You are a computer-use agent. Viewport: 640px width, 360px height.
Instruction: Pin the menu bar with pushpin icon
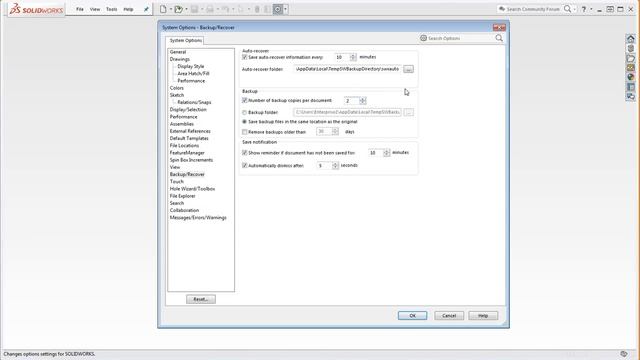146,9
